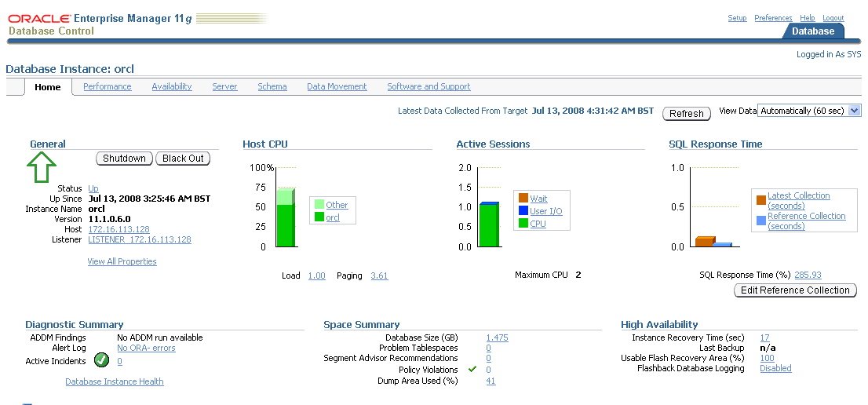Open the Help link
Image resolution: width=868 pixels, height=405 pixels.
(x=808, y=18)
